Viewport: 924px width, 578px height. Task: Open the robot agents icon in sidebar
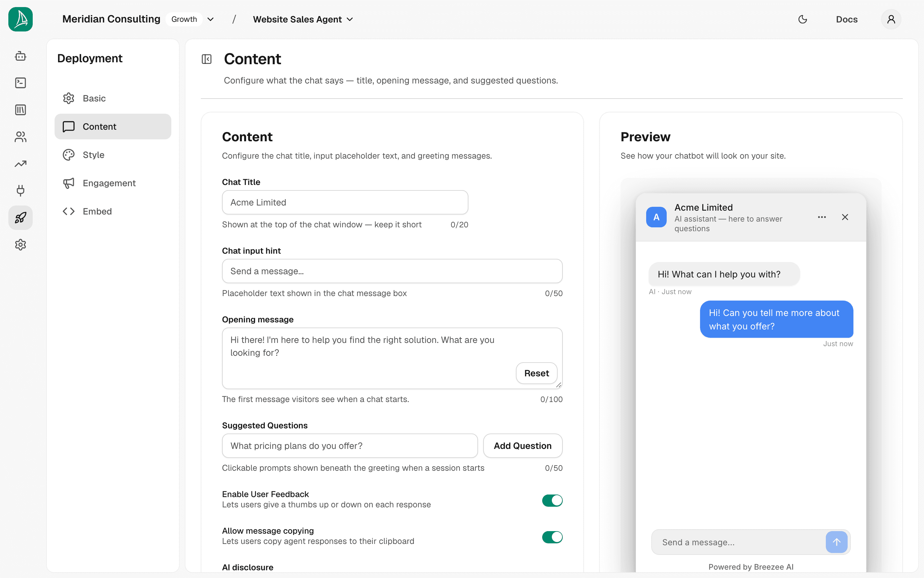[21, 56]
